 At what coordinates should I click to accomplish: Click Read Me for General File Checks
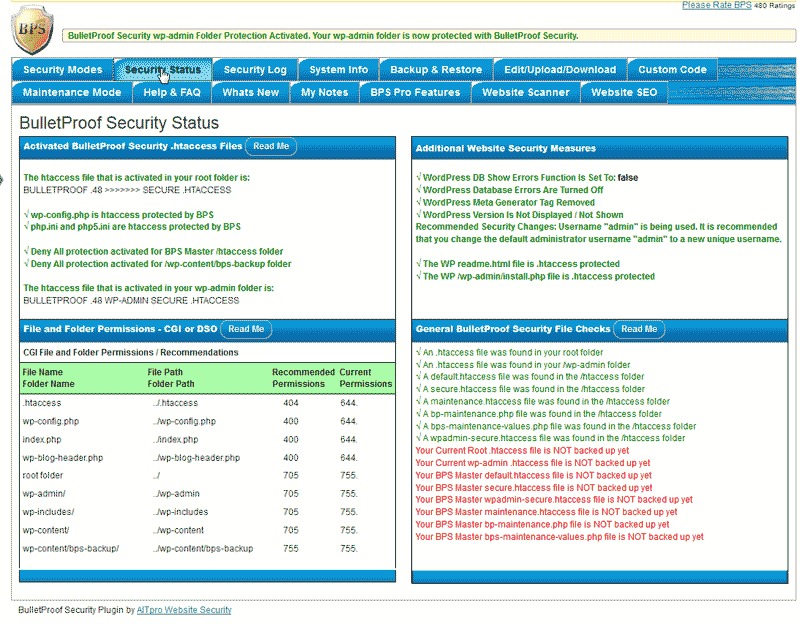click(639, 329)
